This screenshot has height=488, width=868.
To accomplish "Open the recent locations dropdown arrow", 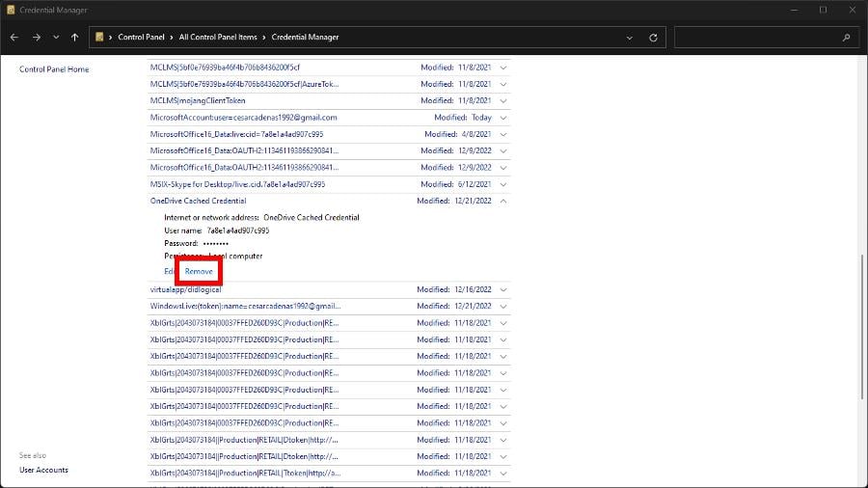I will (x=56, y=37).
